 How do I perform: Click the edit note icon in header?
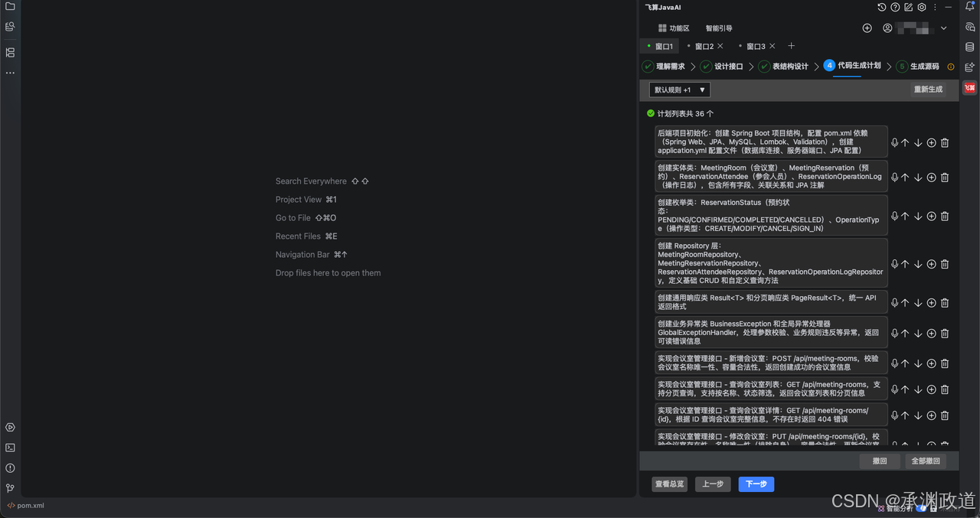(x=908, y=7)
